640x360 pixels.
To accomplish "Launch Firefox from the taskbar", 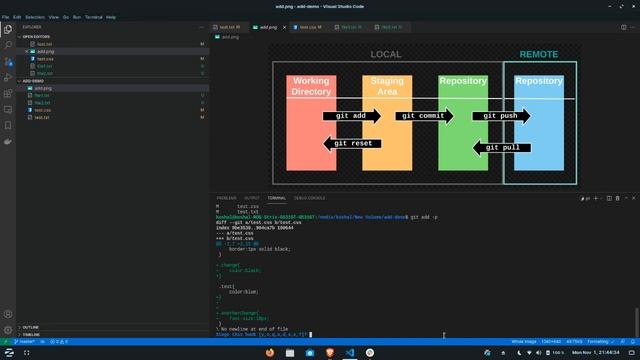I will pyautogui.click(x=270, y=353).
